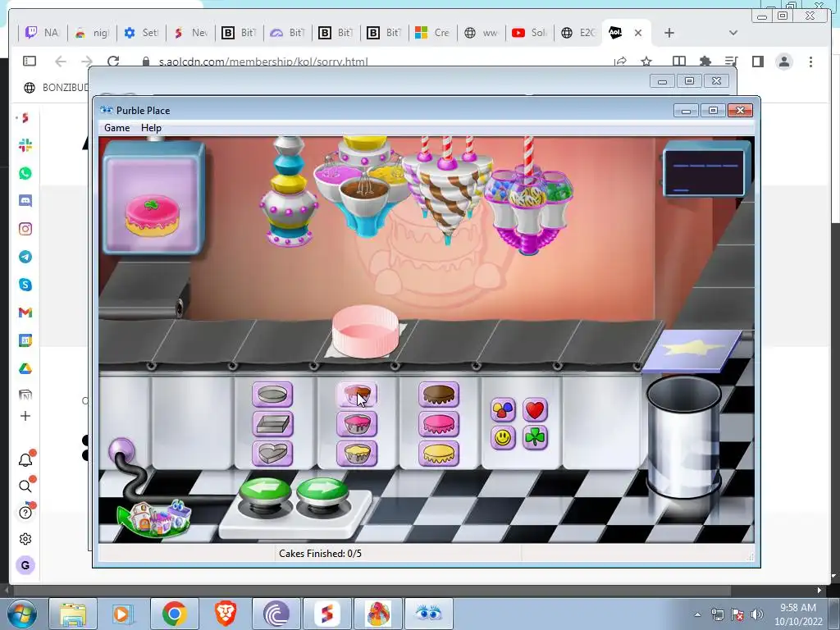Expand the browser tab search chevron
The height and width of the screenshot is (630, 840).
(733, 33)
